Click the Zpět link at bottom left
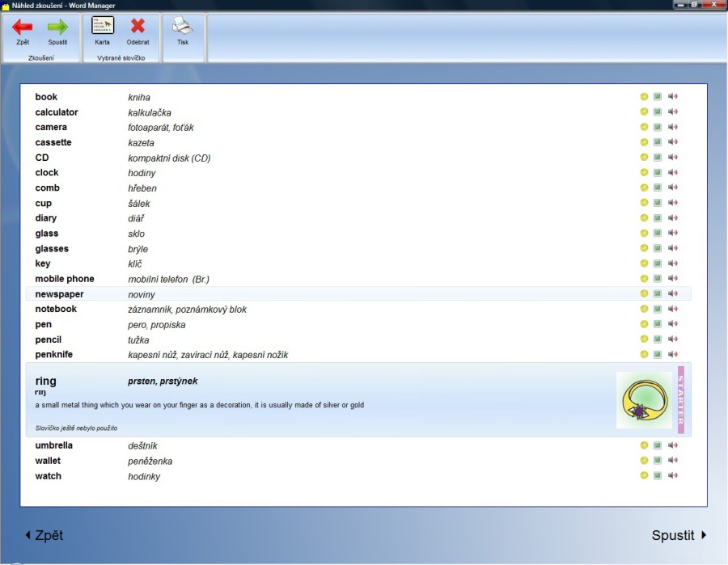The height and width of the screenshot is (565, 728). click(44, 535)
